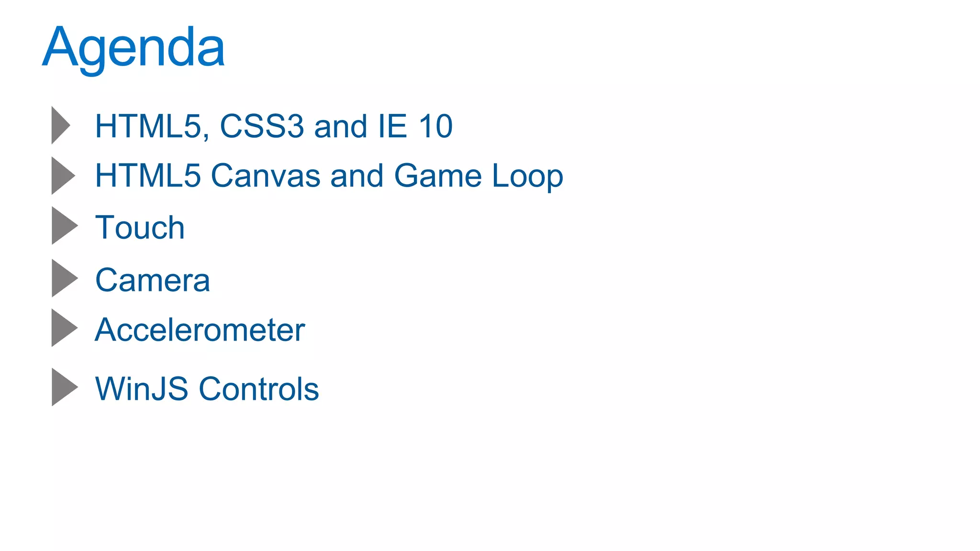
Task: Select the Accelerometer agenda item
Action: [200, 330]
